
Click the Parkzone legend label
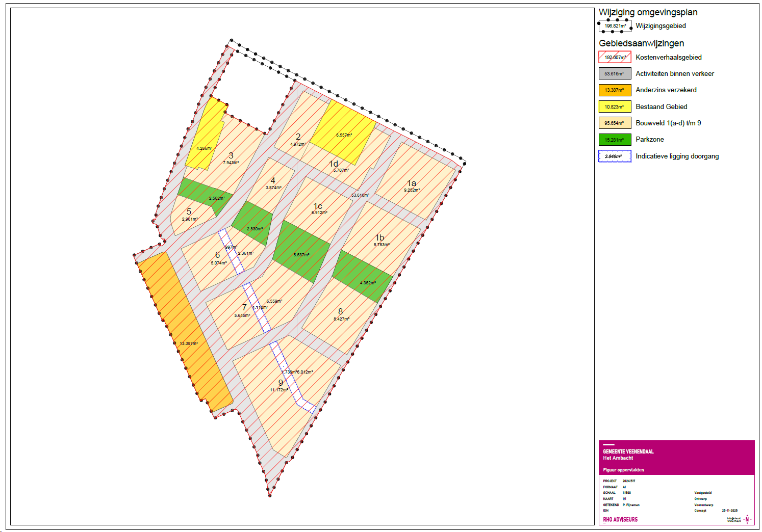650,140
